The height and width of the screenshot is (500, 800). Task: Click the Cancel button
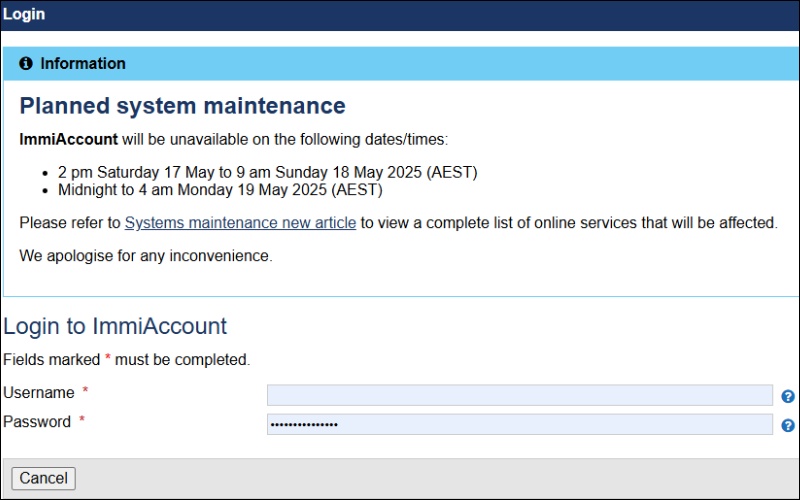[x=43, y=478]
